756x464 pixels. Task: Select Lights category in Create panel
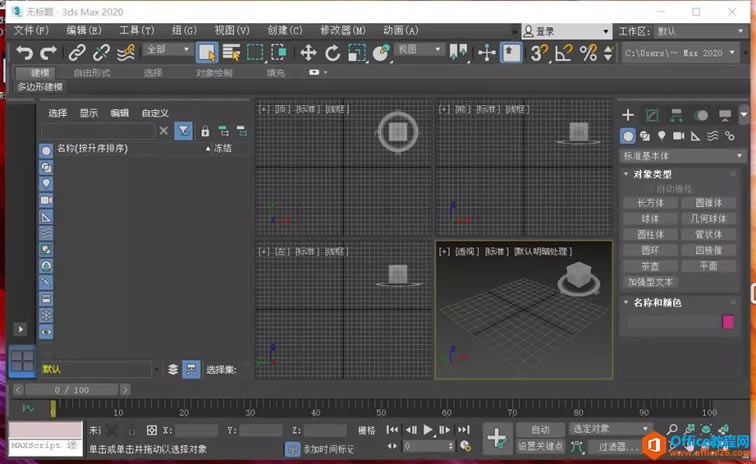point(662,136)
